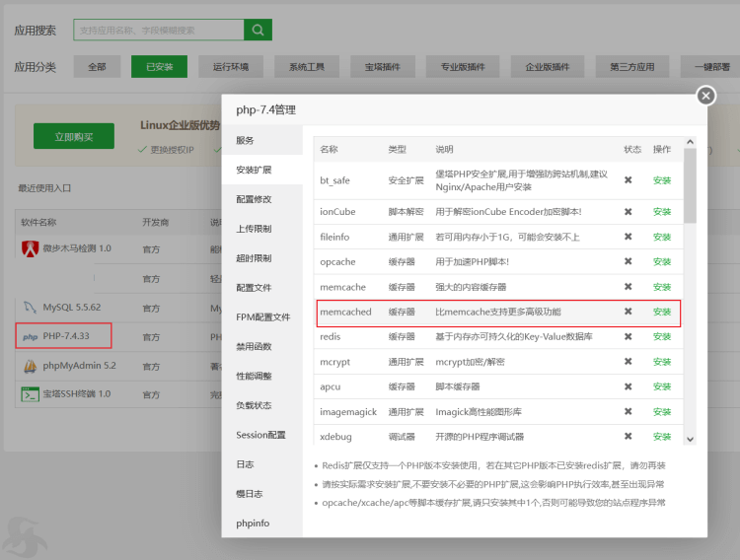The height and width of the screenshot is (560, 740).
Task: Click 安装 link for bt_safe extension
Action: (662, 180)
